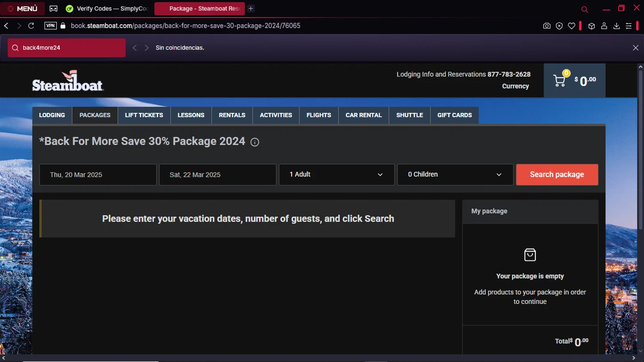Open the ad blocker shield icon

click(559, 26)
